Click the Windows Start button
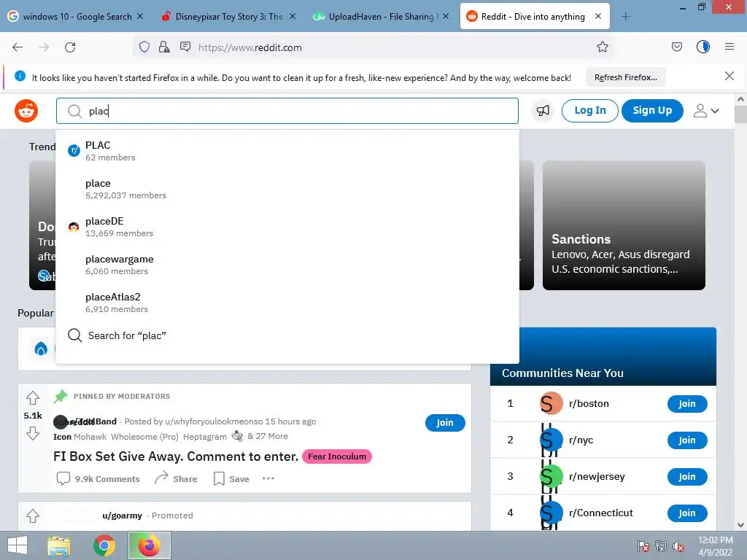Viewport: 747px width, 560px height. (18, 545)
